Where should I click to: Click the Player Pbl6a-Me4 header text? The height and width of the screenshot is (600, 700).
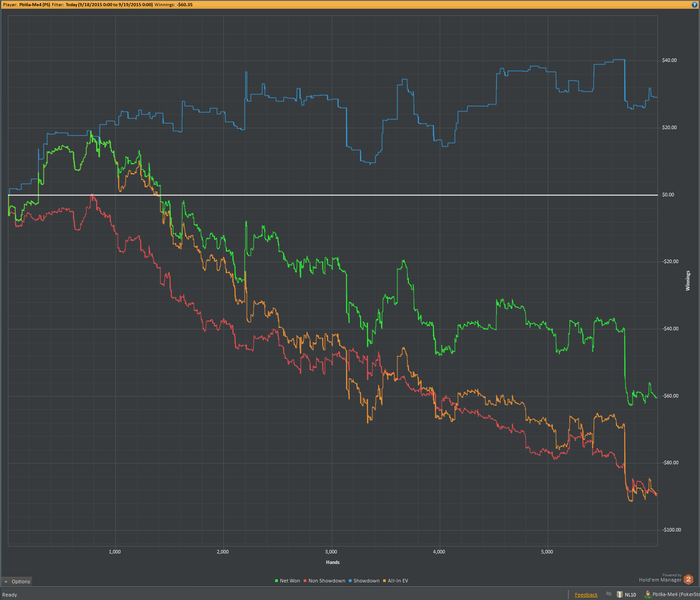[26, 4]
